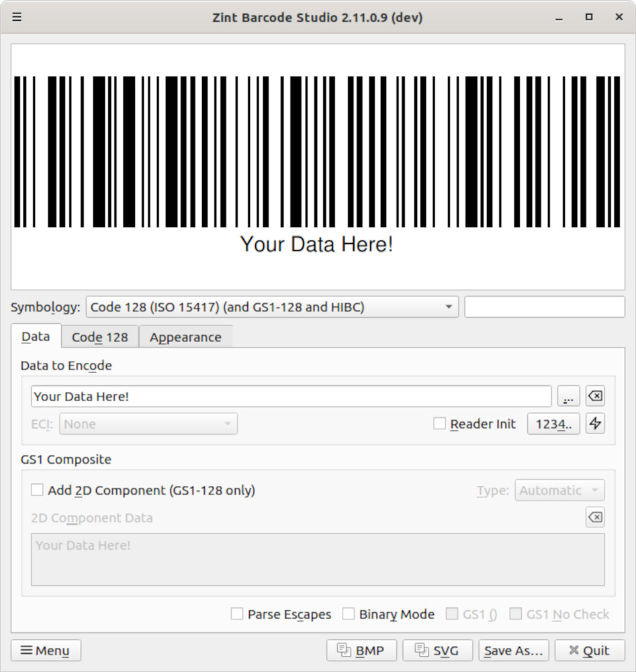Switch to the Appearance tab
The image size is (636, 672).
coord(185,337)
